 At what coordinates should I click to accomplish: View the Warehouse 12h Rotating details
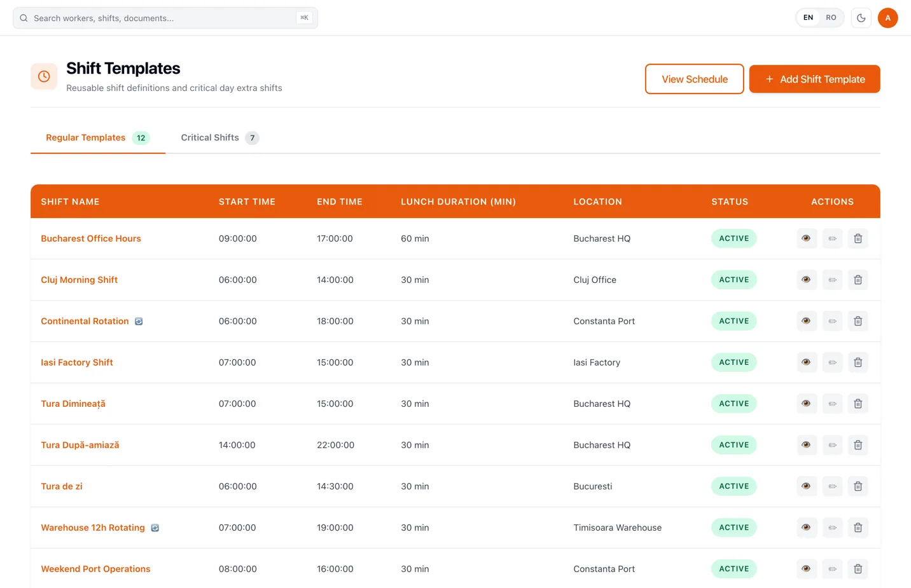click(x=807, y=528)
